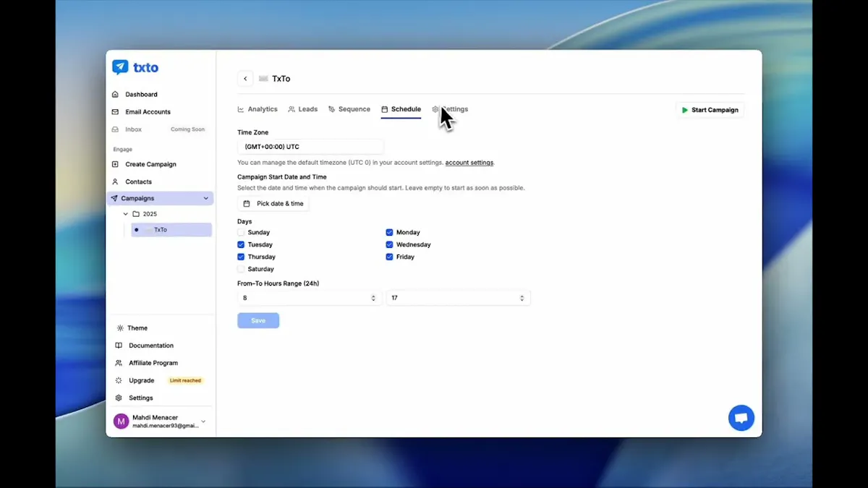Click the 2025 folder icon
Viewport: 868px width, 488px height.
click(x=136, y=214)
